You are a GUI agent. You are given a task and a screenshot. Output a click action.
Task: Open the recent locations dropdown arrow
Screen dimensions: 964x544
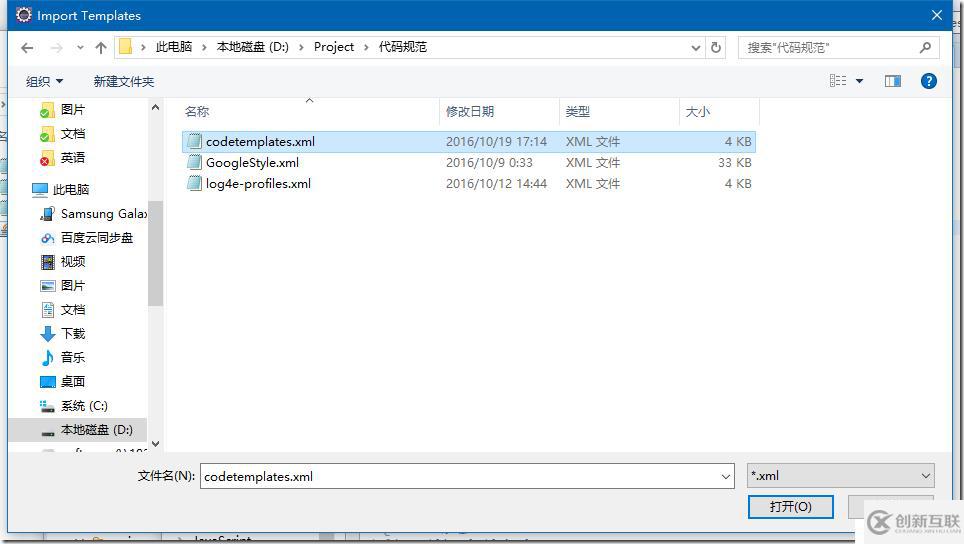click(x=80, y=48)
